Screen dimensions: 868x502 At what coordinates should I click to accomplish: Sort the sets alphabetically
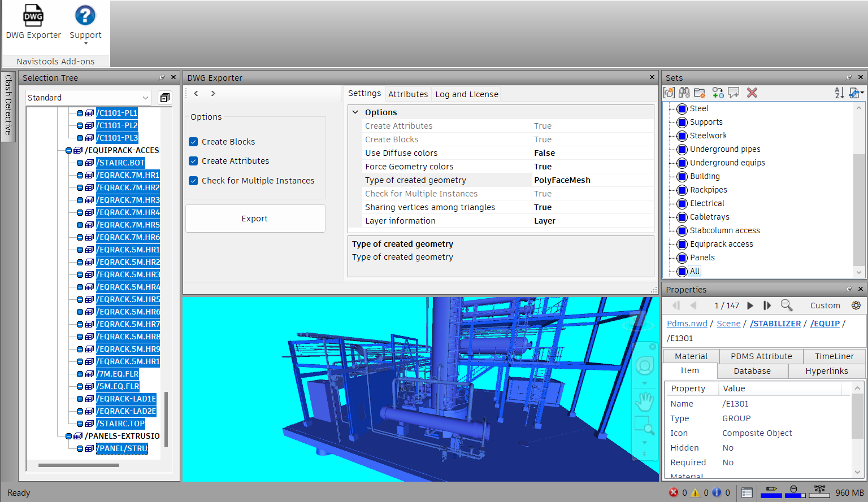coord(839,93)
